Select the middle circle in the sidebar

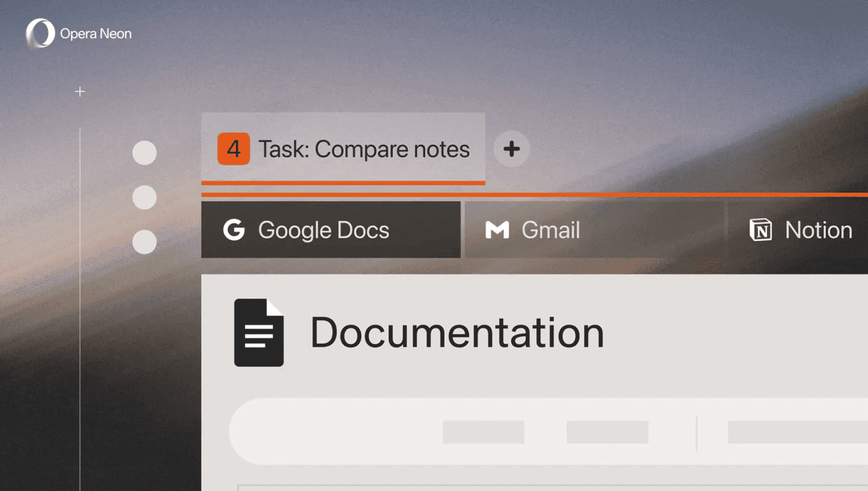click(144, 198)
